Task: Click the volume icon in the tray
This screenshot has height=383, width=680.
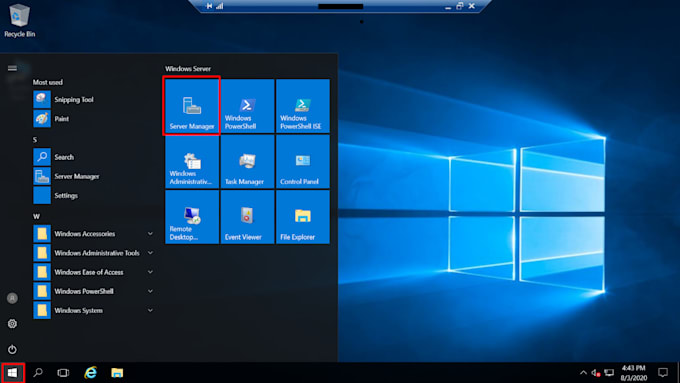Action: [x=595, y=373]
